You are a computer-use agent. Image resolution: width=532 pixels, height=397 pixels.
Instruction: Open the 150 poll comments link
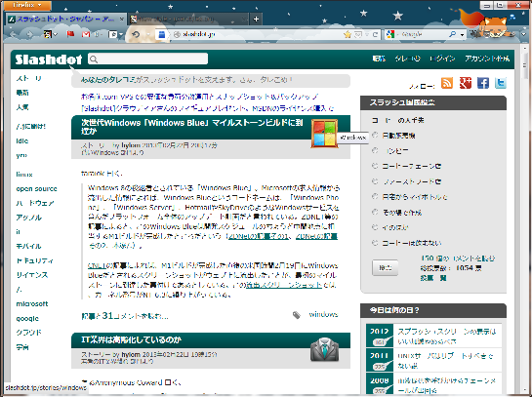coord(458,258)
